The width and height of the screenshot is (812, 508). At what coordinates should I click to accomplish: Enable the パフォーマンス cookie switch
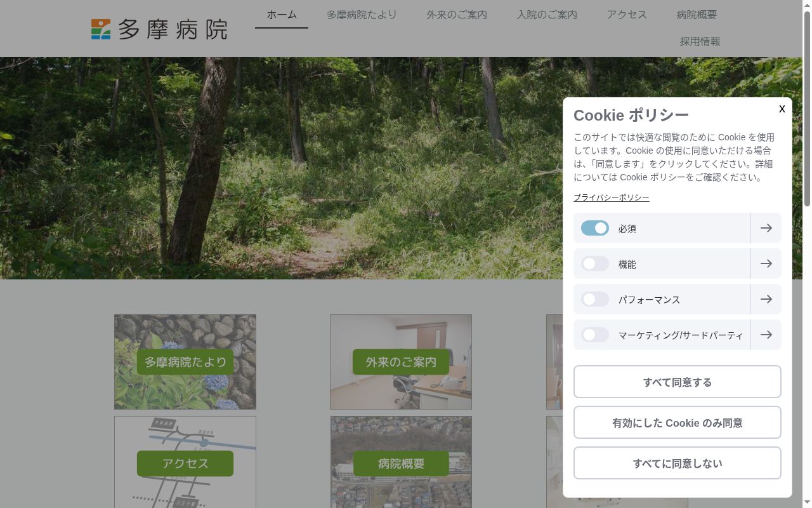(595, 299)
